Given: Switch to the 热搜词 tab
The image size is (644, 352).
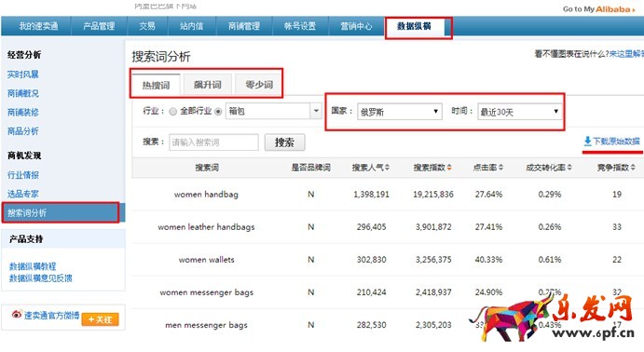Looking at the screenshot, I should point(156,85).
